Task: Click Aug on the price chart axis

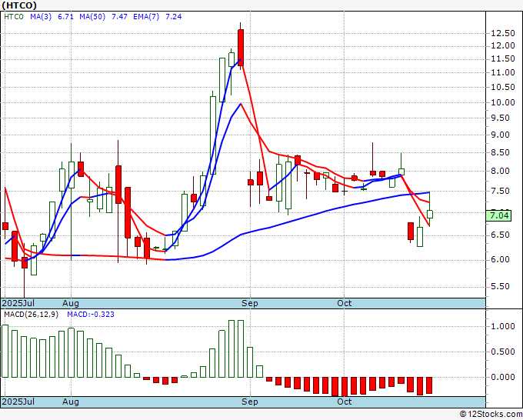Action: point(71,303)
